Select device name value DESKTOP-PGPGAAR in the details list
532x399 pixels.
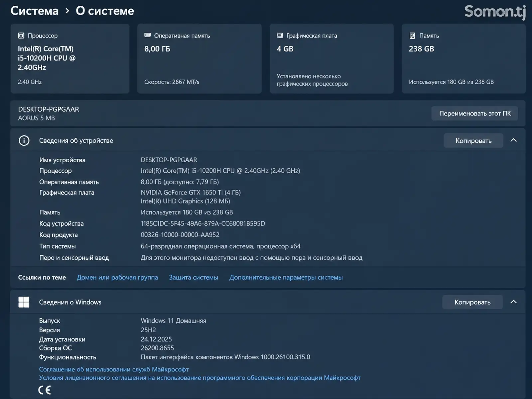pyautogui.click(x=169, y=160)
